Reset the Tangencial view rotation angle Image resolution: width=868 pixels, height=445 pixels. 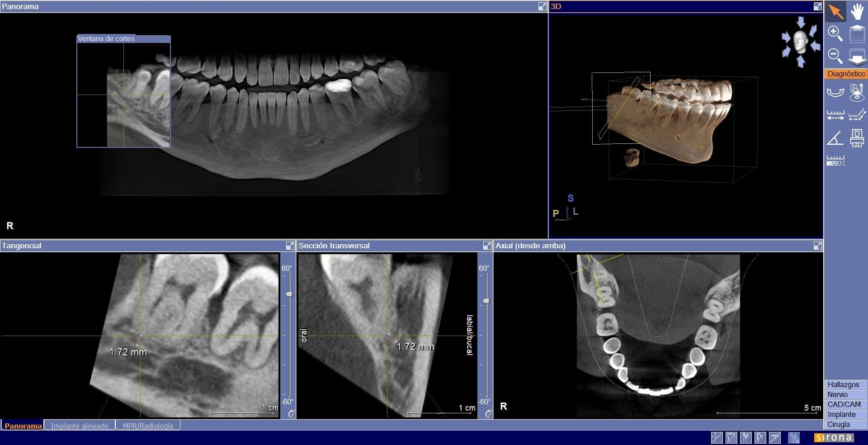tap(290, 413)
